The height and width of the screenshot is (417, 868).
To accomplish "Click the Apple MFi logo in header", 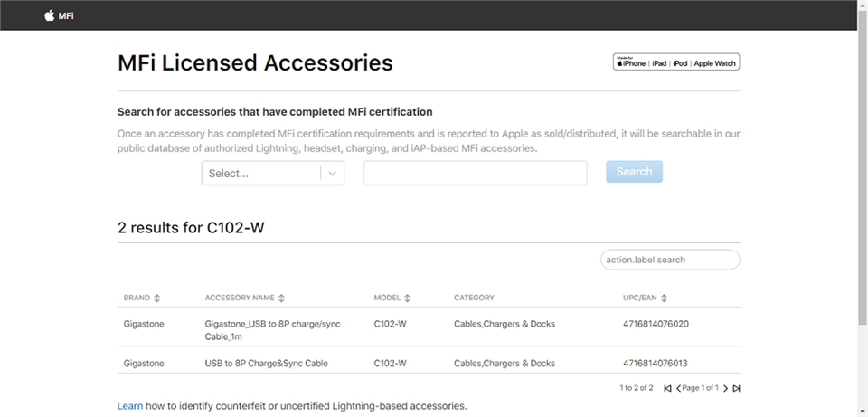I will click(59, 15).
